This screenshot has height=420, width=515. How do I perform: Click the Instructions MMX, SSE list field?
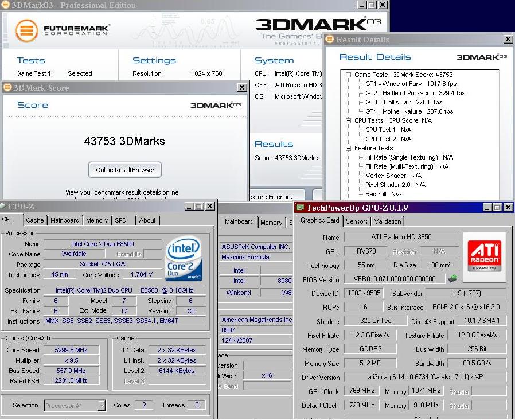[125, 321]
